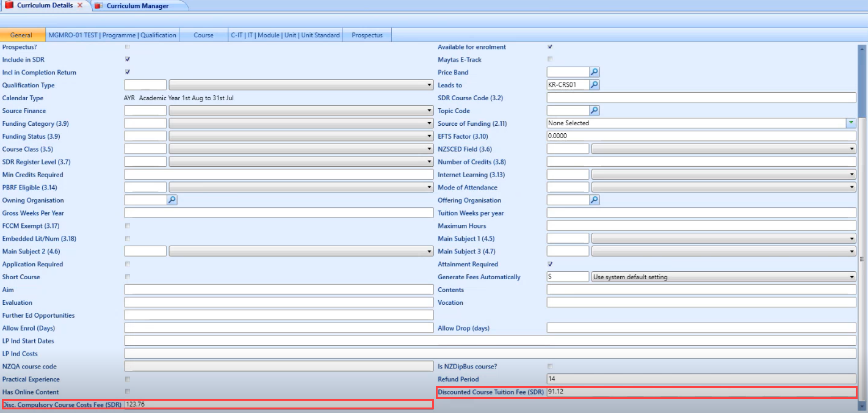
Task: Tick the Has Online Content checkbox
Action: click(128, 392)
